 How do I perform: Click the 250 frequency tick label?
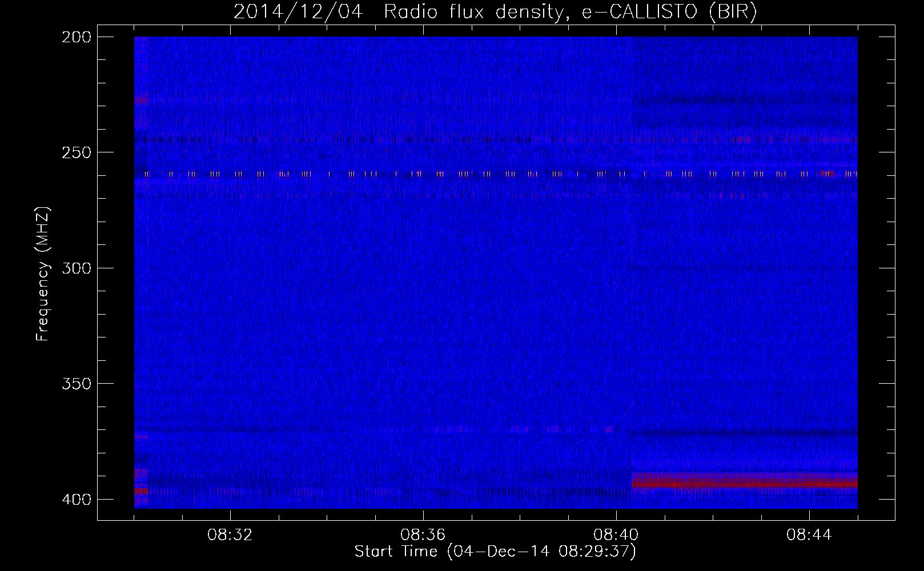click(76, 152)
